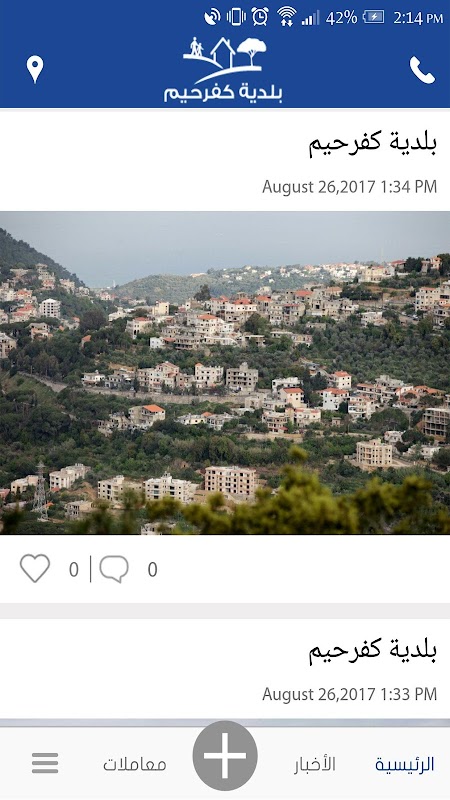The width and height of the screenshot is (450, 800).
Task: Tap the battery status icon
Action: (373, 17)
